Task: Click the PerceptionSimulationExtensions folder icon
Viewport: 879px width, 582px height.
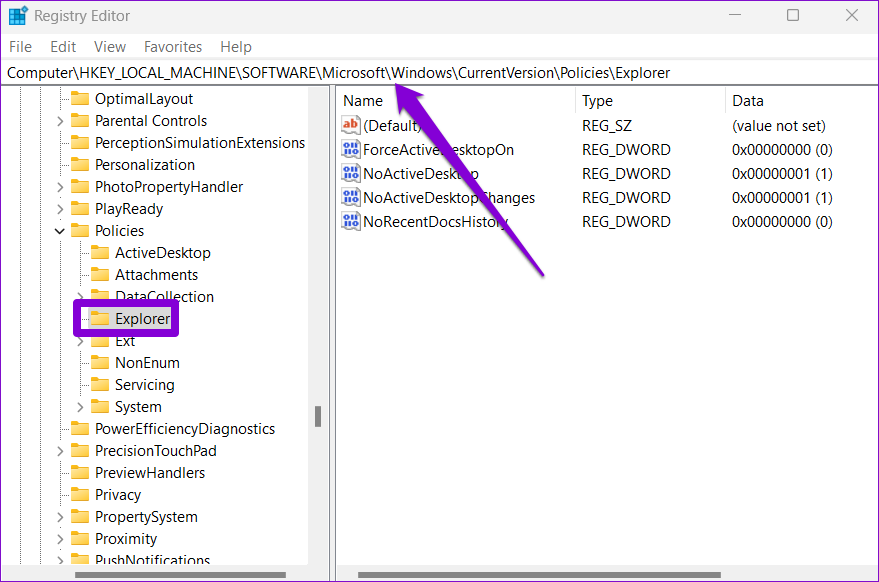Action: tap(80, 142)
